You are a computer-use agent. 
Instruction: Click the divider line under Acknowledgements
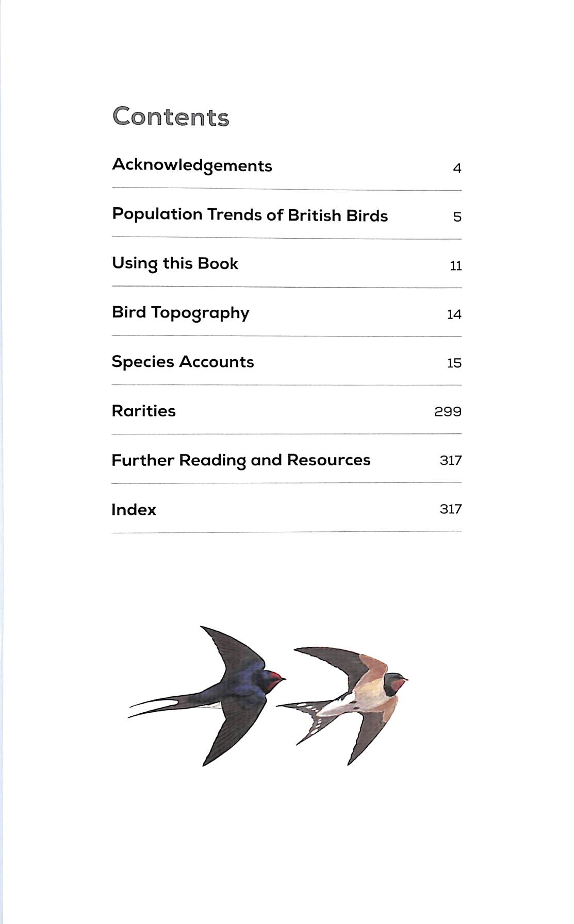[286, 189]
